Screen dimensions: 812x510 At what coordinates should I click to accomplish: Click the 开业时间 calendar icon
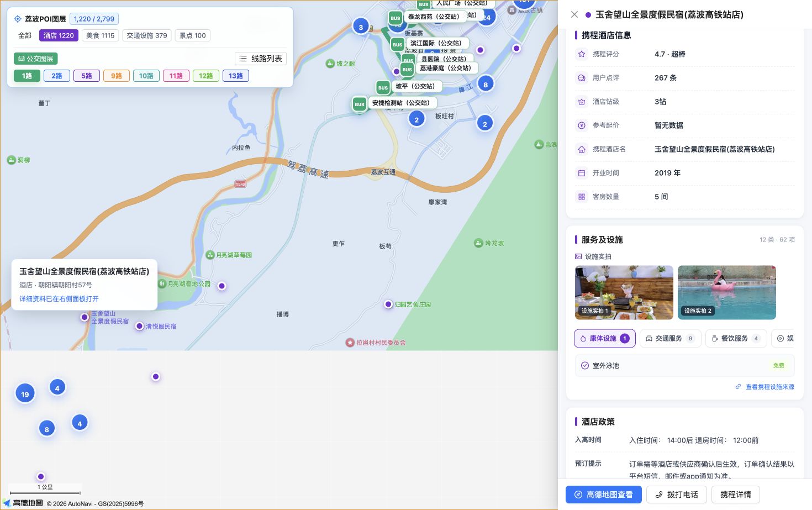click(582, 173)
